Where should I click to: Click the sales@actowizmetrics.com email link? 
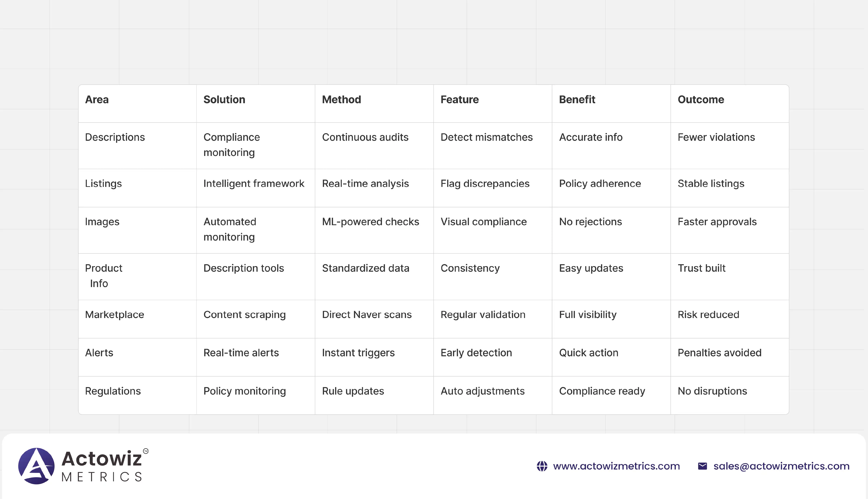click(x=781, y=466)
